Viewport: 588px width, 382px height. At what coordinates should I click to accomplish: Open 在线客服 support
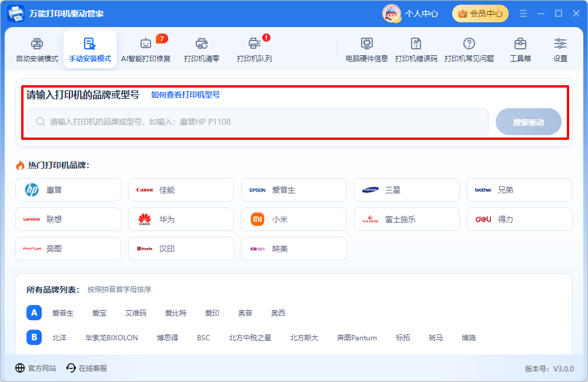[x=86, y=368]
